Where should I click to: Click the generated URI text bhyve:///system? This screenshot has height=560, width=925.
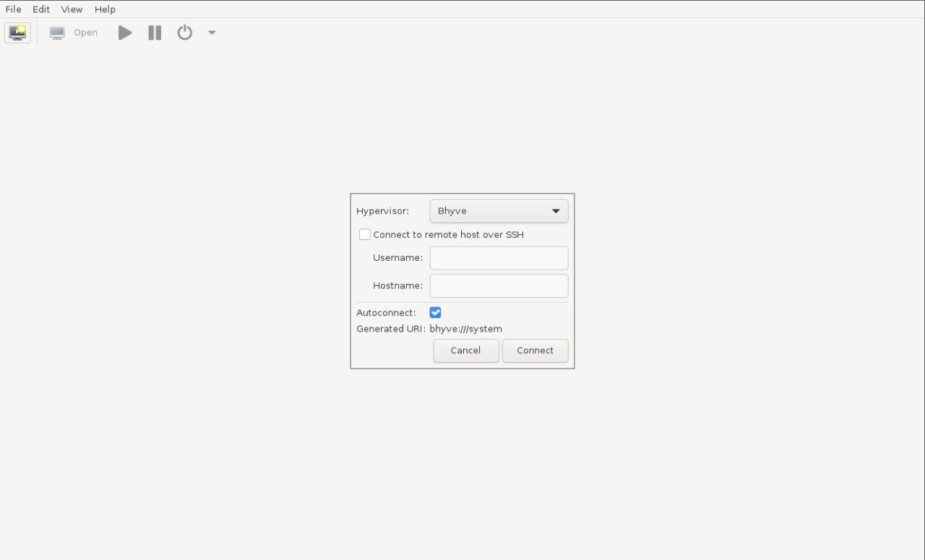click(x=465, y=329)
